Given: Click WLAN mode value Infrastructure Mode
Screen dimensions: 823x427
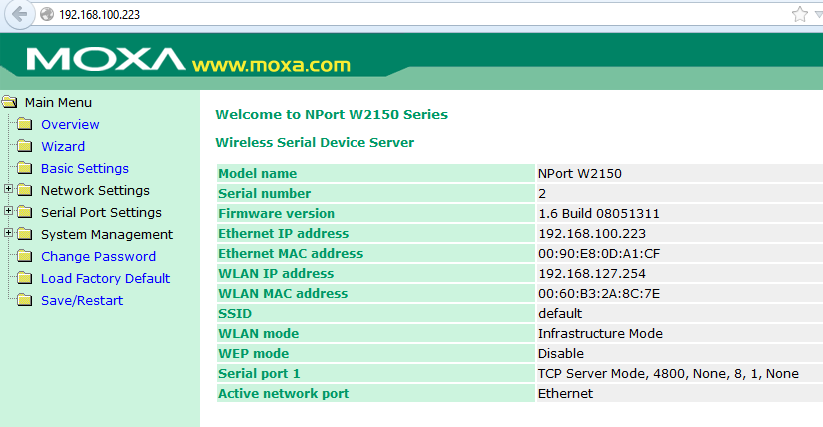Looking at the screenshot, I should tap(600, 334).
